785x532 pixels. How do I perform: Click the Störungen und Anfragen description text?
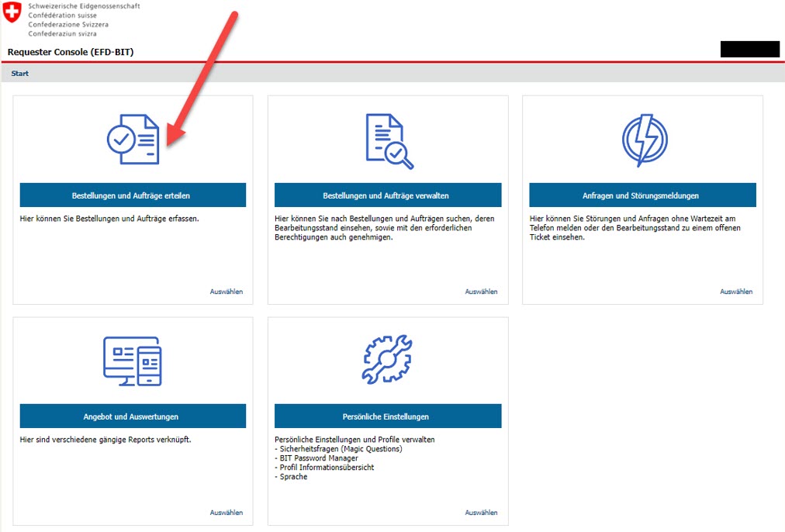tap(635, 228)
